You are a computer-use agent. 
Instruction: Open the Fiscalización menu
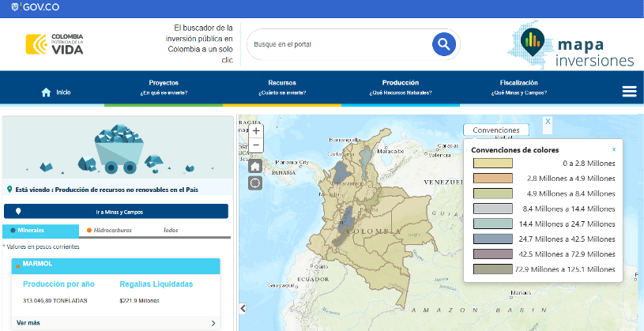(518, 87)
